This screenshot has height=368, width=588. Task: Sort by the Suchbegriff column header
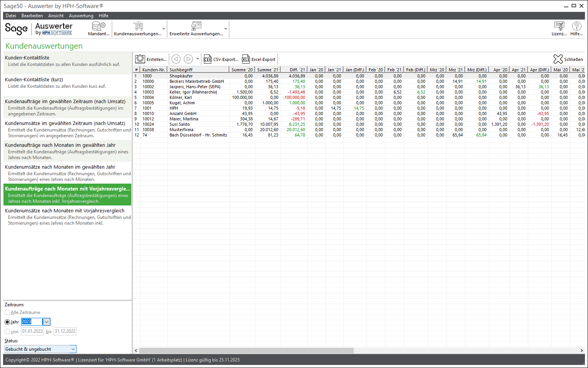[198, 70]
